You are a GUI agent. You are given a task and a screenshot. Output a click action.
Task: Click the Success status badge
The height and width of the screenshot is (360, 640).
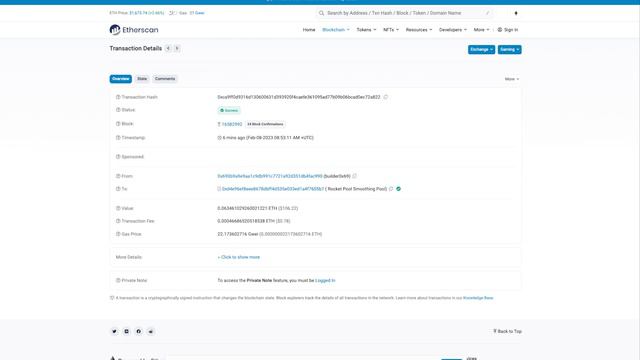229,110
